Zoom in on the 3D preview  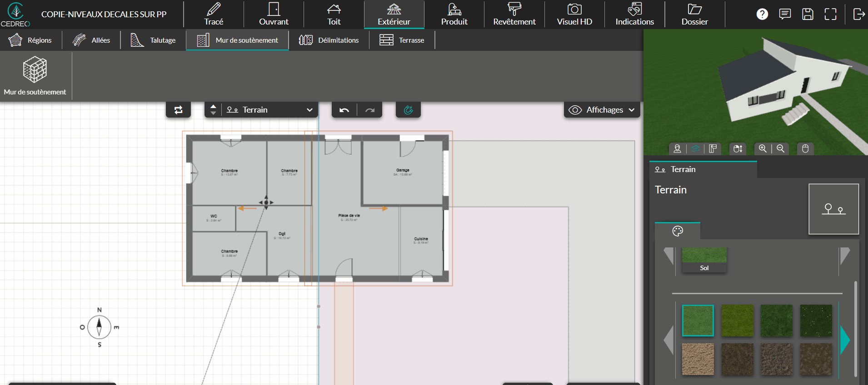(x=763, y=148)
